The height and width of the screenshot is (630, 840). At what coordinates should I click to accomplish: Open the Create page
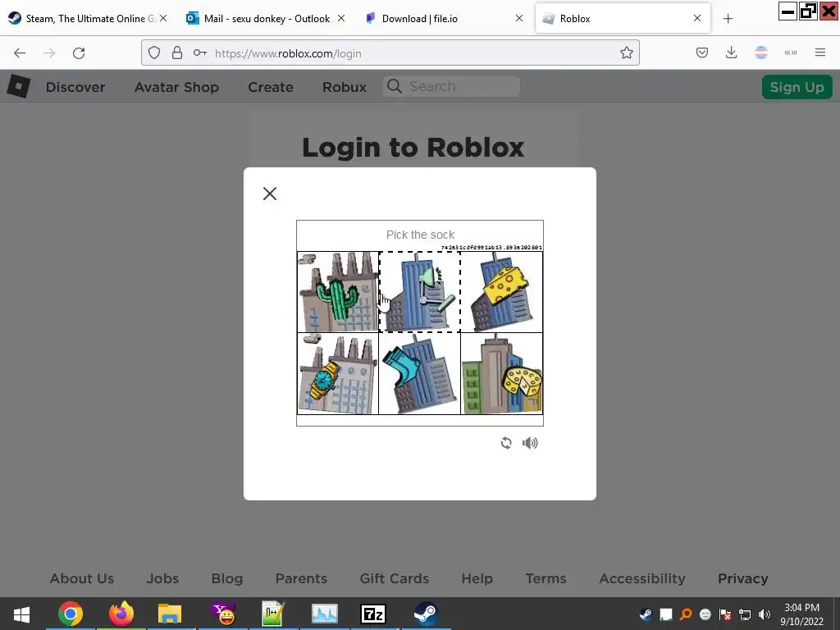[x=271, y=87]
